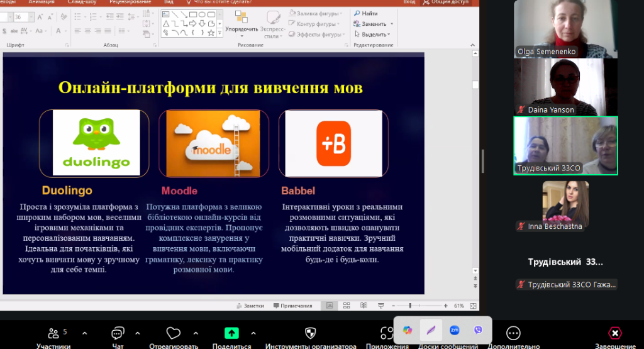
Task: Open the Animation (Анимация) ribbon tab
Action: click(x=42, y=3)
